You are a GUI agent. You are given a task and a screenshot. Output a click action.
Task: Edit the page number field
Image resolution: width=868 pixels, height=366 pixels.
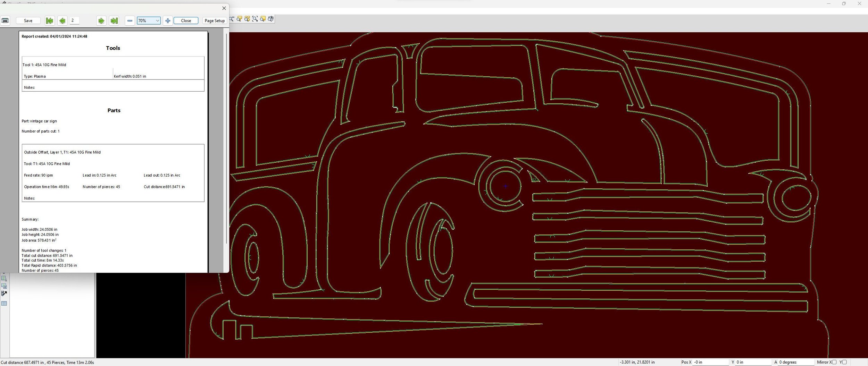pos(75,20)
